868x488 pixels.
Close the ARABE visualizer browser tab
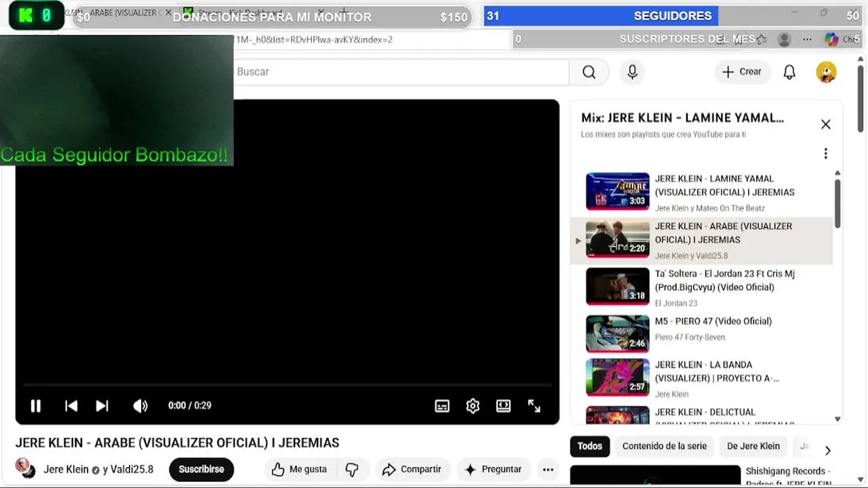pyautogui.click(x=168, y=12)
